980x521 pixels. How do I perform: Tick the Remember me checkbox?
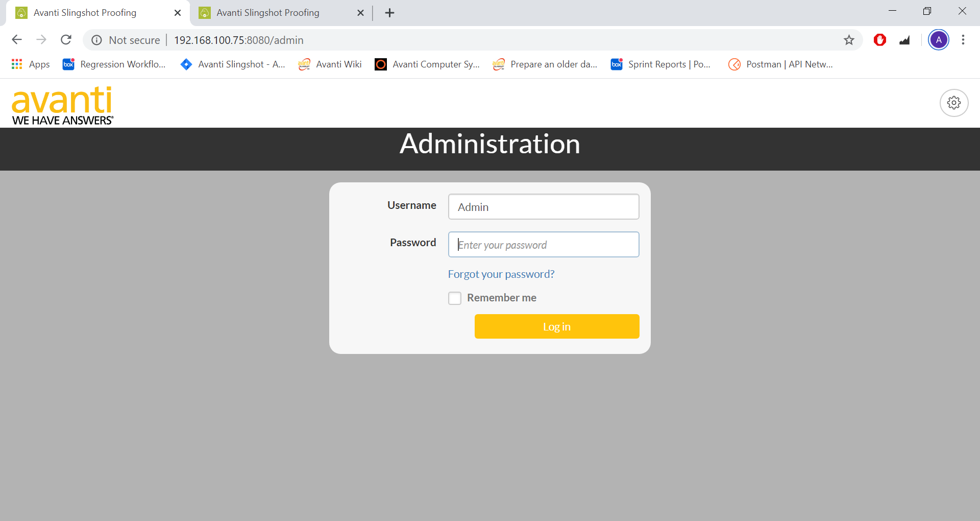point(455,298)
